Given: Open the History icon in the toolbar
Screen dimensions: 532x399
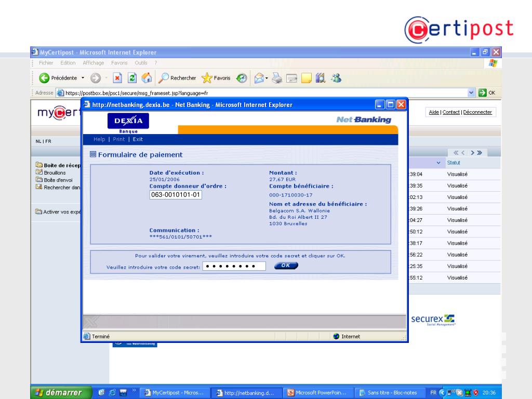Looking at the screenshot, I should click(x=242, y=78).
